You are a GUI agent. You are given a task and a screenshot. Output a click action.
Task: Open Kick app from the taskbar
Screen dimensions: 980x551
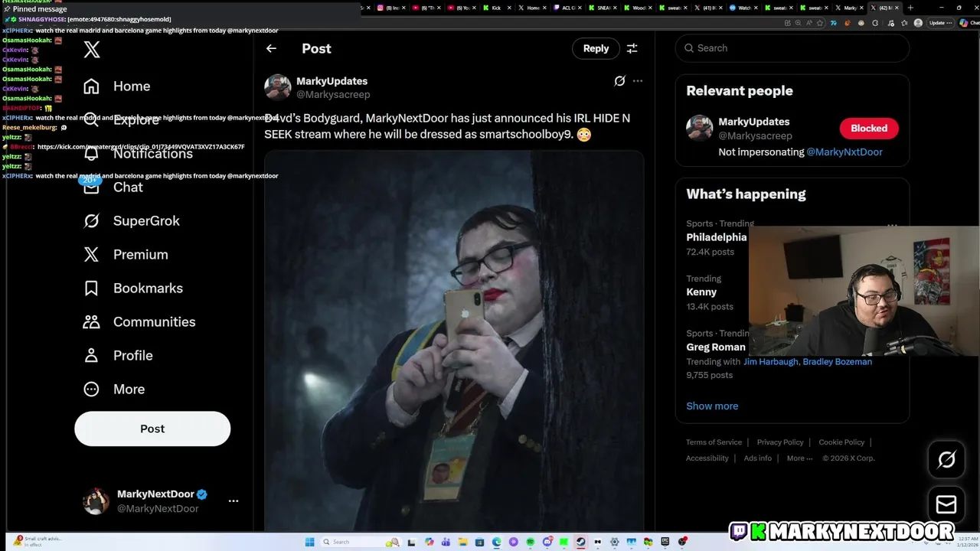[563, 542]
